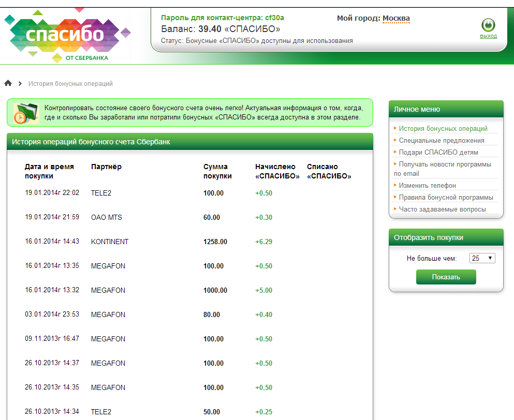Open 'Часто задаваемые вопросы' menu item
The width and height of the screenshot is (514, 420).
click(442, 209)
